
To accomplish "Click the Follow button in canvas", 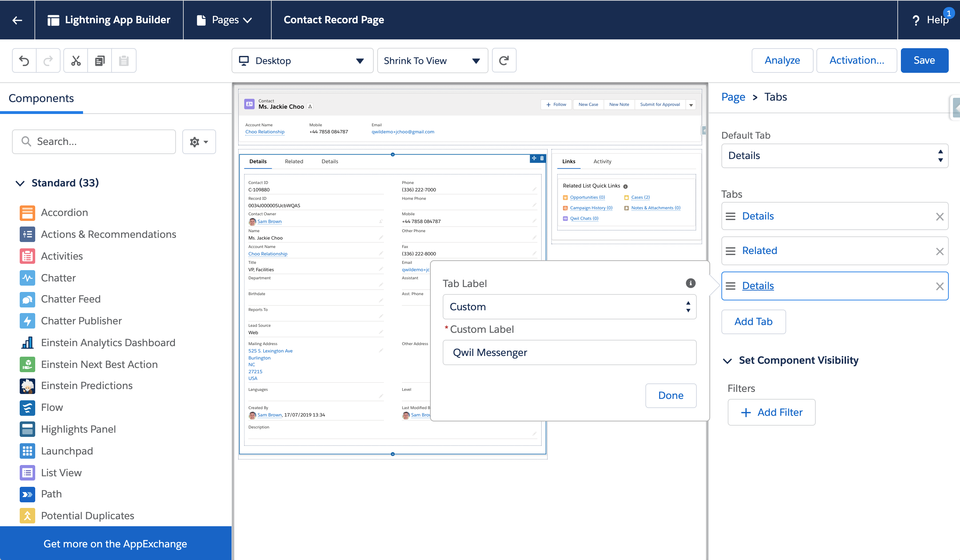I will pos(556,105).
